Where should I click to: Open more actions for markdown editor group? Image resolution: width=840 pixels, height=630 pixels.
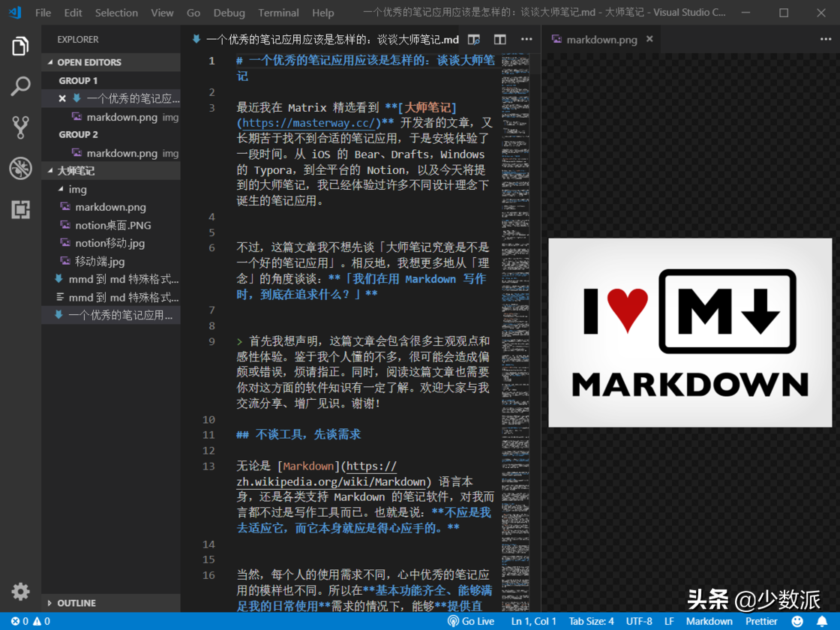(526, 39)
